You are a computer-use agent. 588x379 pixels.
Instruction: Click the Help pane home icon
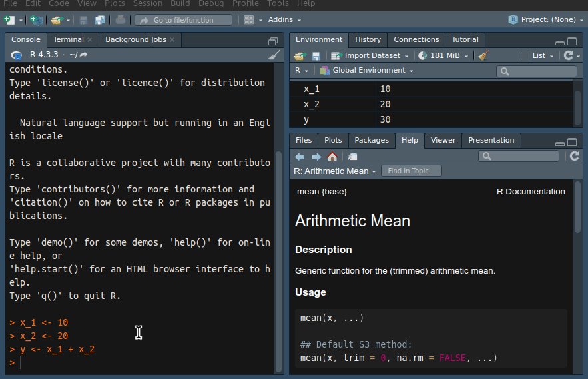point(332,157)
